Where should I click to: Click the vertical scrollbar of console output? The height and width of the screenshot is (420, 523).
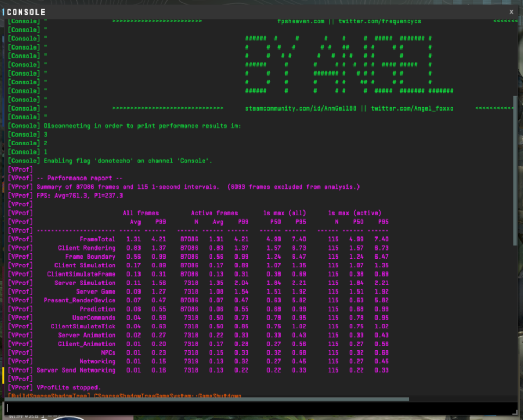click(x=515, y=171)
